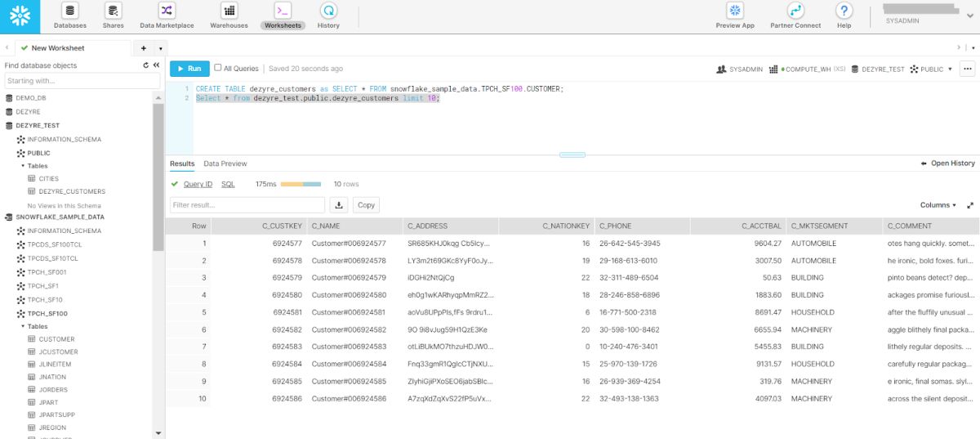Download the query results
Screen dimensions: 980x439
pyautogui.click(x=339, y=205)
